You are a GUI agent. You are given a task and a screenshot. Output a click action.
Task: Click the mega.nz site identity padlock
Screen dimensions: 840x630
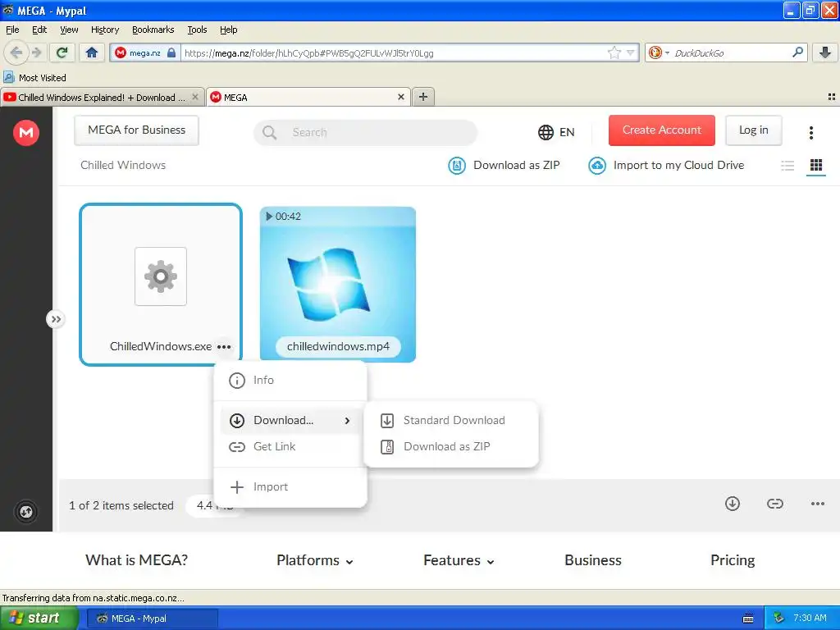click(171, 52)
